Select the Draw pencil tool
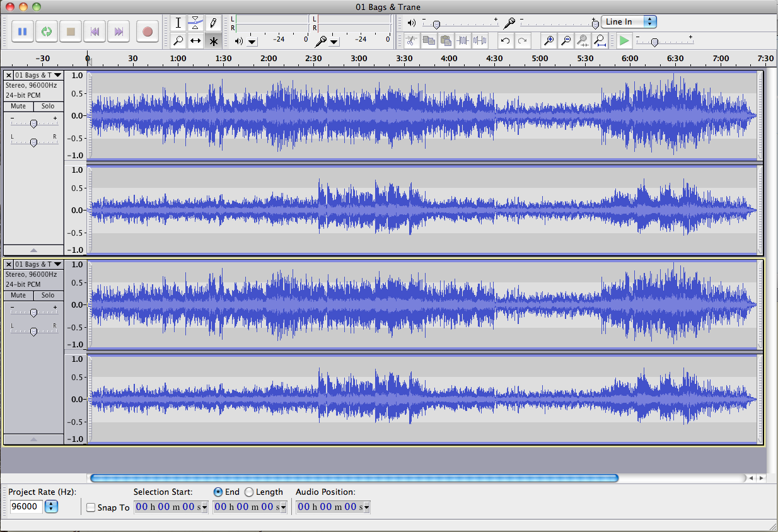The width and height of the screenshot is (778, 532). 214,23
